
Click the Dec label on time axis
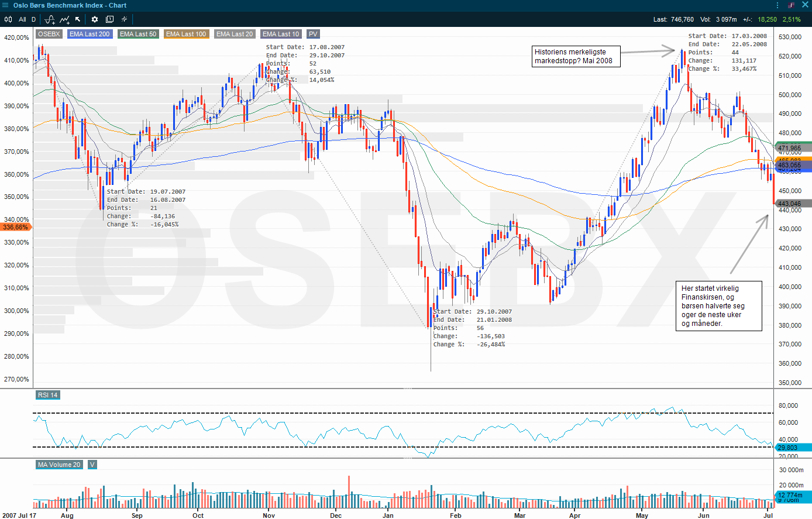click(x=336, y=515)
